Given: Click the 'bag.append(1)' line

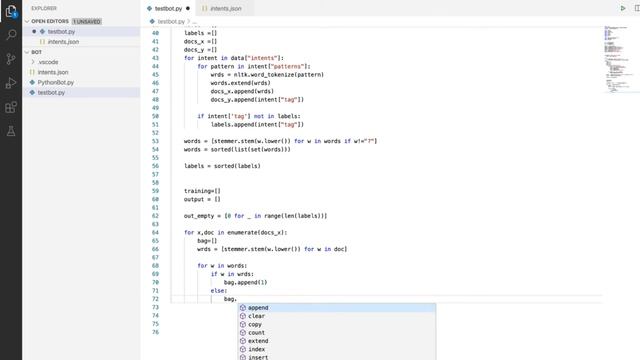Looking at the screenshot, I should coord(245,282).
